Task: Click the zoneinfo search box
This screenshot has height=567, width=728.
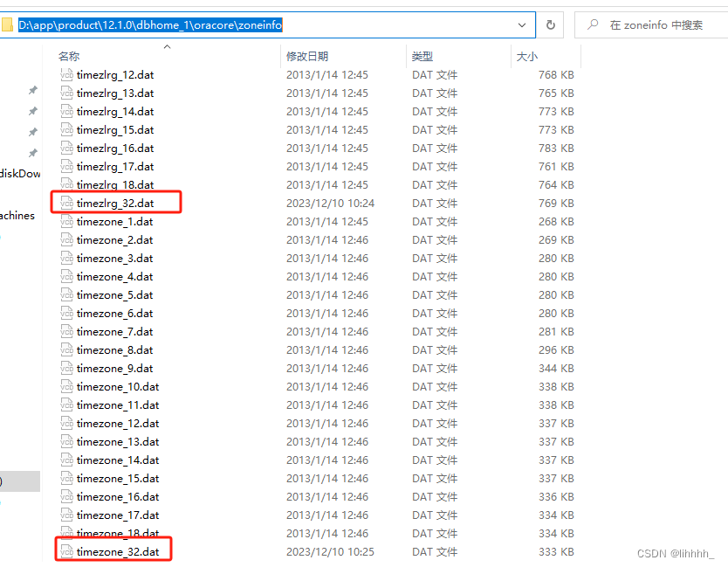Action: coord(651,24)
